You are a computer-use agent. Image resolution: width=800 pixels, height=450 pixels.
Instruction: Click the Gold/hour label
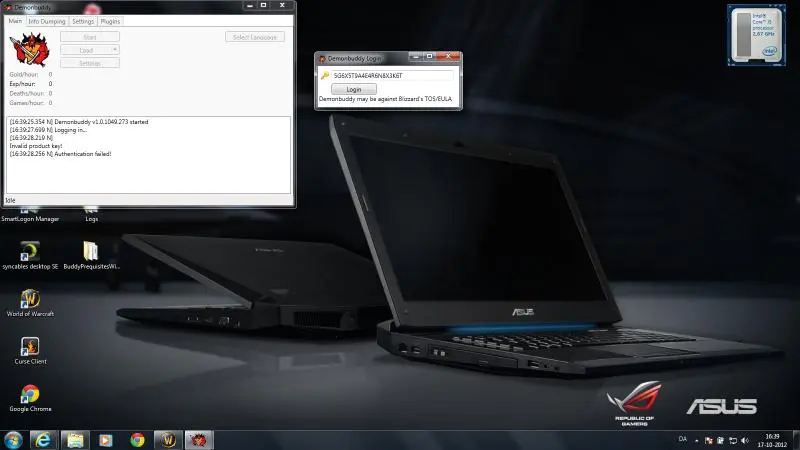point(23,74)
